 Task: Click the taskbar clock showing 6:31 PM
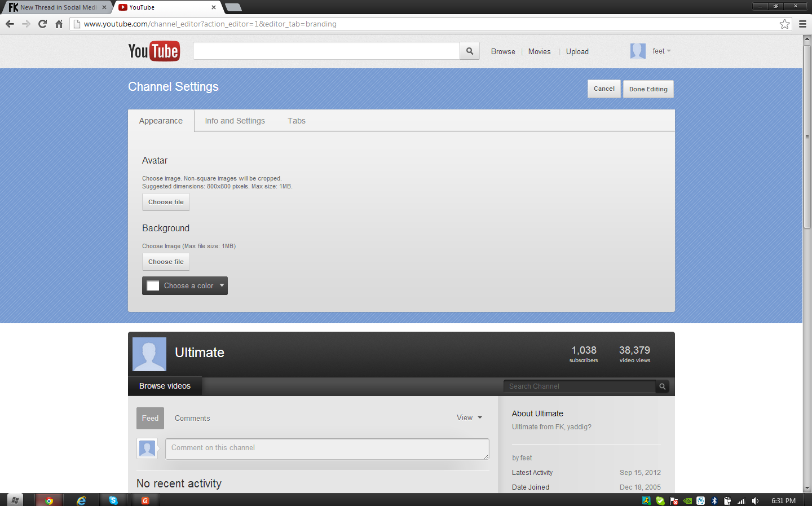click(x=783, y=501)
